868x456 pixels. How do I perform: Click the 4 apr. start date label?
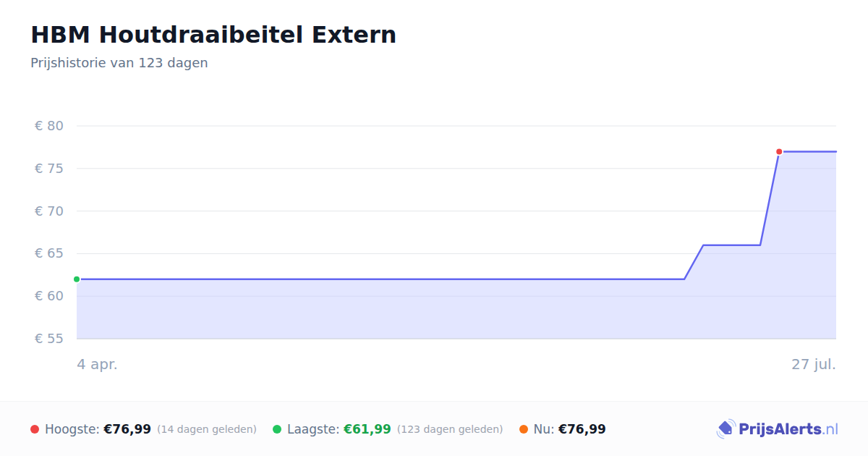tap(97, 365)
